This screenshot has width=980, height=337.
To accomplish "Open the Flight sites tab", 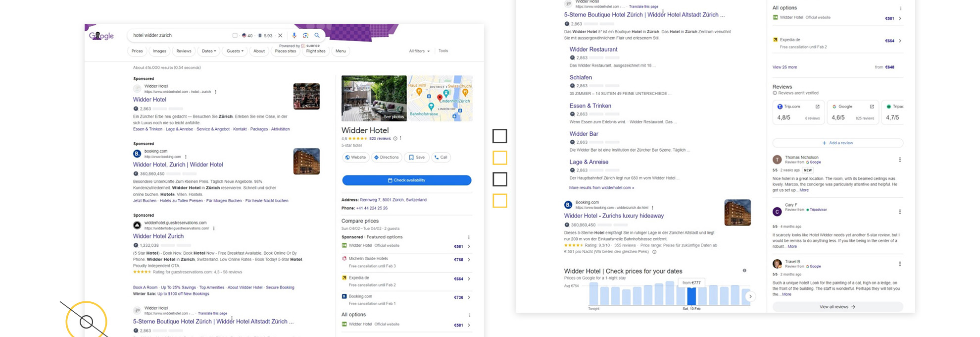I will pos(316,51).
